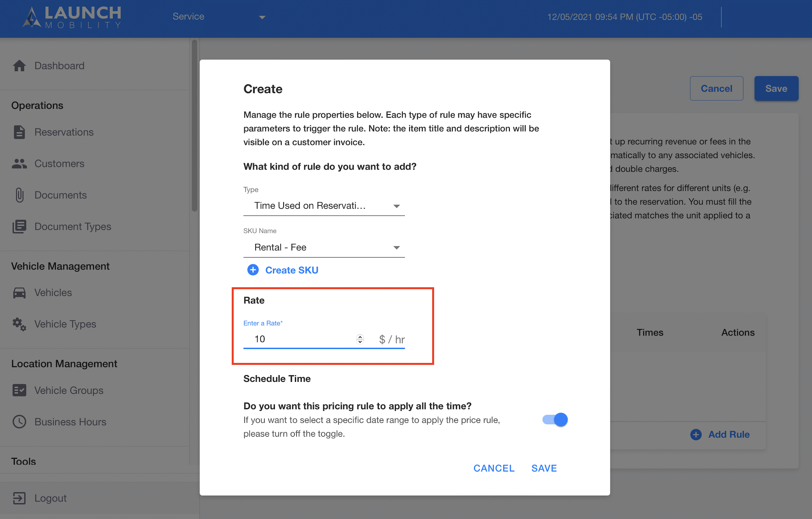Click the Schedule Time heading
812x519 pixels.
coord(277,379)
